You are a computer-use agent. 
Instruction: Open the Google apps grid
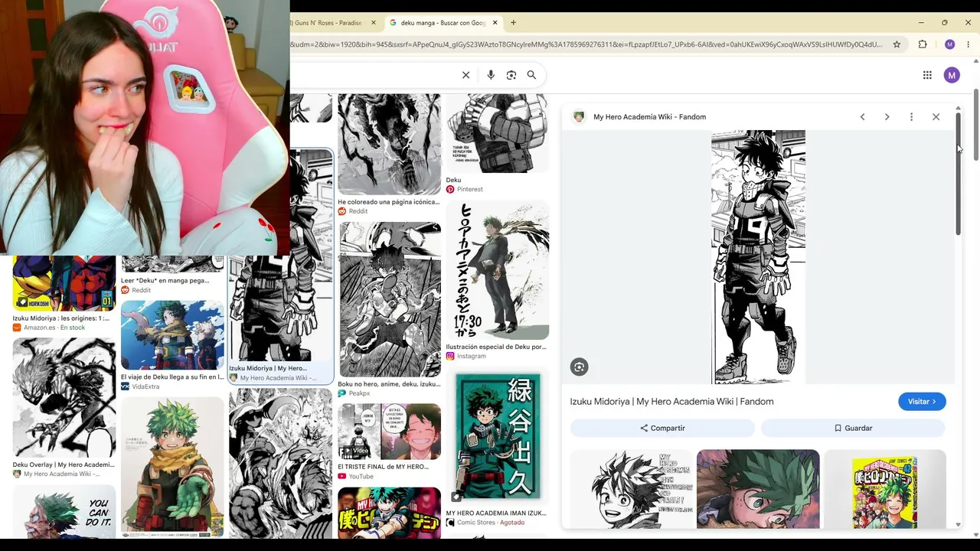pyautogui.click(x=927, y=75)
